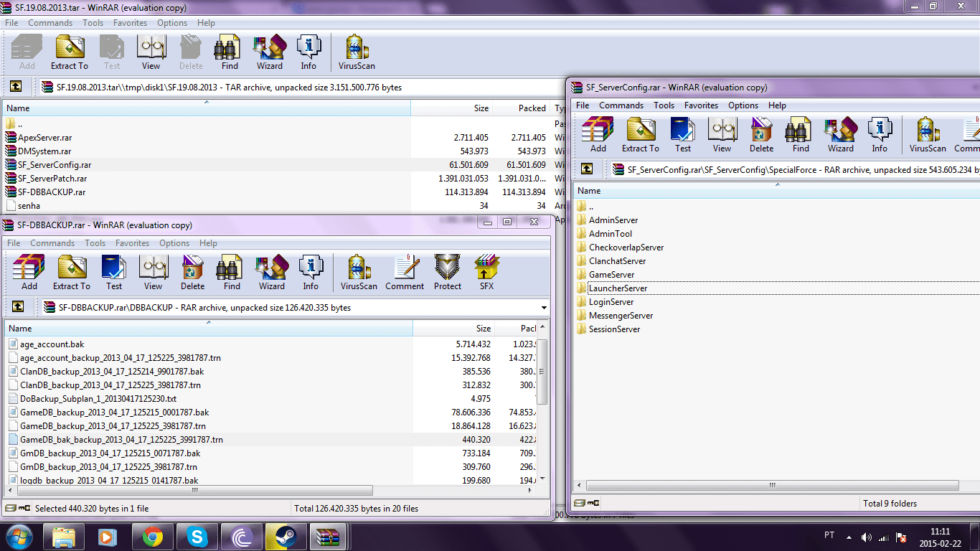Viewport: 980px width, 551px height.
Task: Click View icon in SF-DBBACKUP.rar window
Action: [x=153, y=272]
